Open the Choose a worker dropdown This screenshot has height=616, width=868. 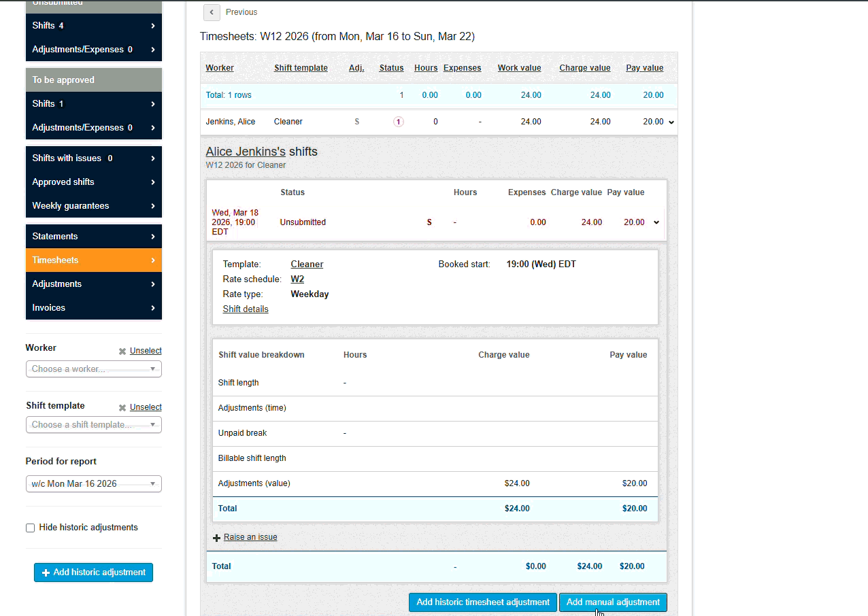[x=93, y=369]
